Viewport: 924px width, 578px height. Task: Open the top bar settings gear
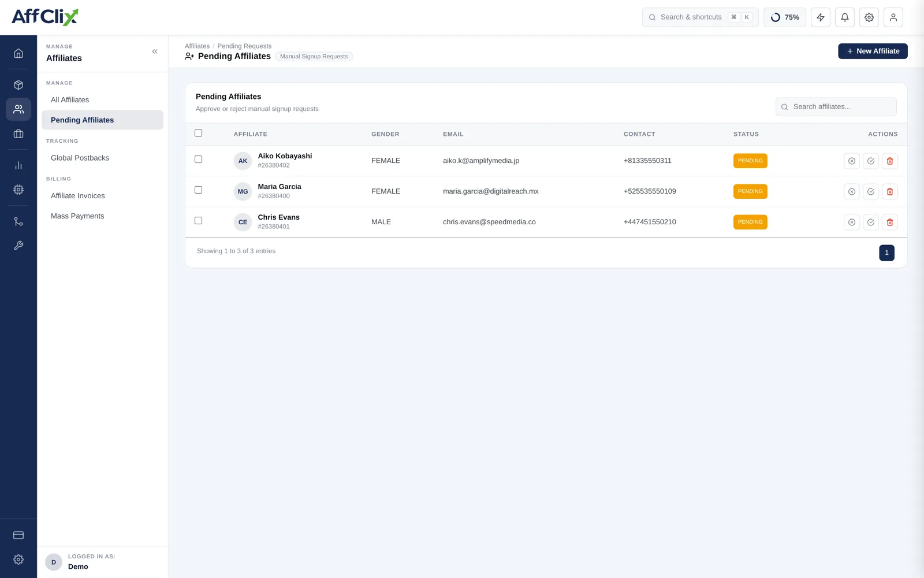[869, 17]
